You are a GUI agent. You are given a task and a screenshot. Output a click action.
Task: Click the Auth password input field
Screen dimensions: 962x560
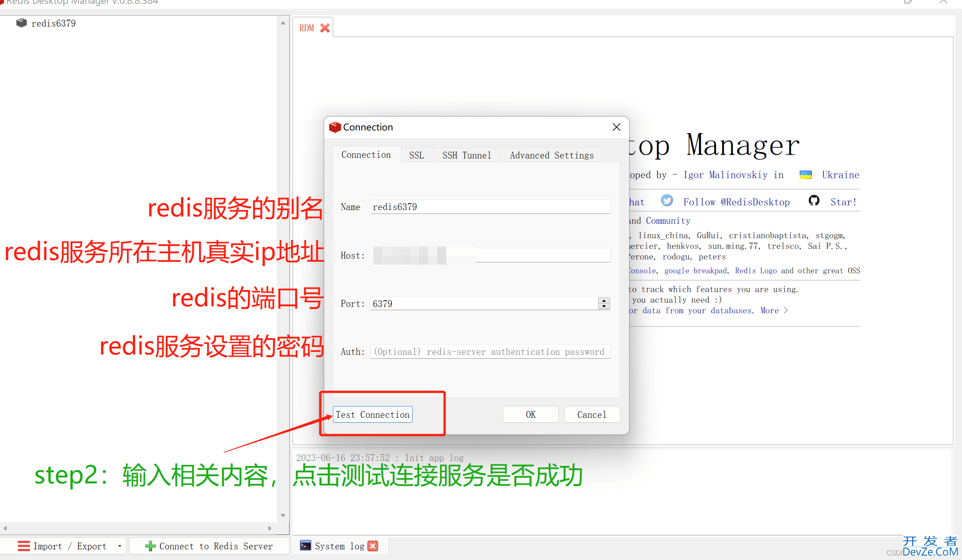490,351
